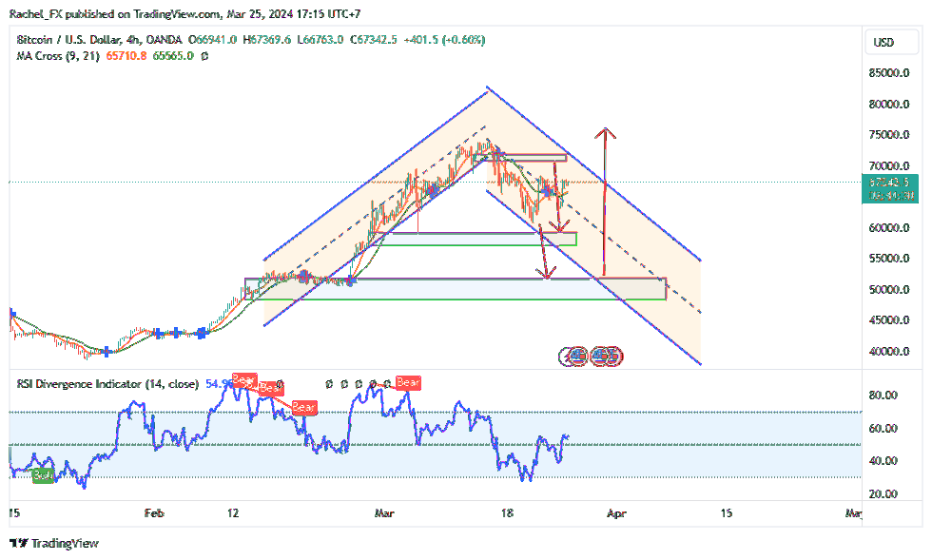Click the 20.00 RSI axis label

click(x=883, y=494)
